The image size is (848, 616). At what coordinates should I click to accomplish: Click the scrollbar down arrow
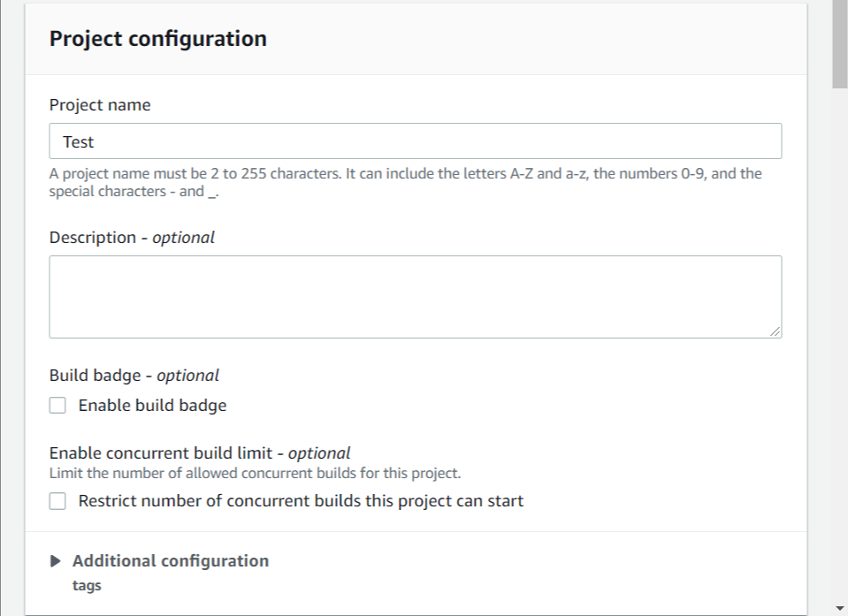(x=839, y=607)
